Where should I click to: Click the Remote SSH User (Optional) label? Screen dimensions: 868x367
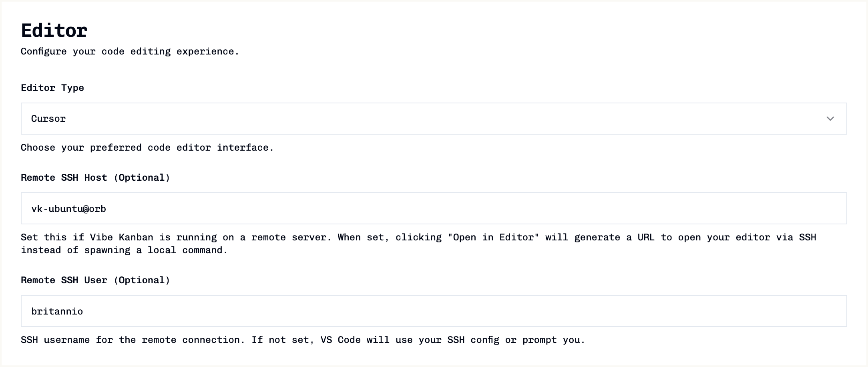[95, 280]
